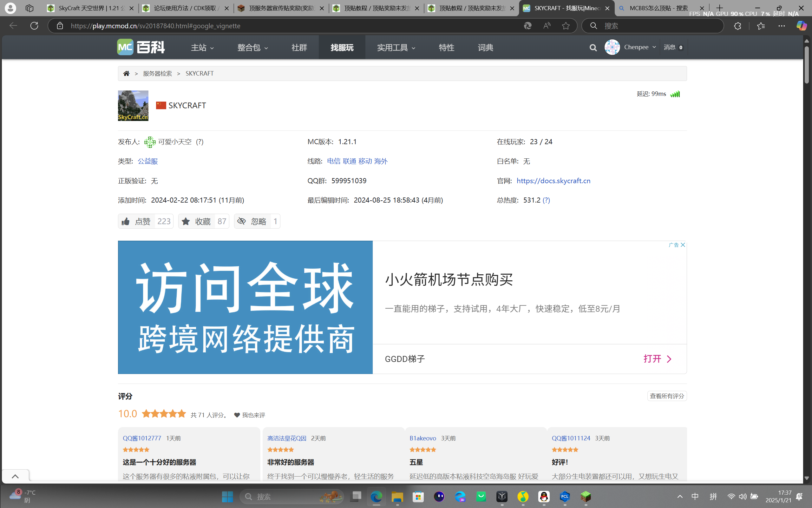Click the SkyCraft server thumbnail image
The image size is (812, 508).
133,105
